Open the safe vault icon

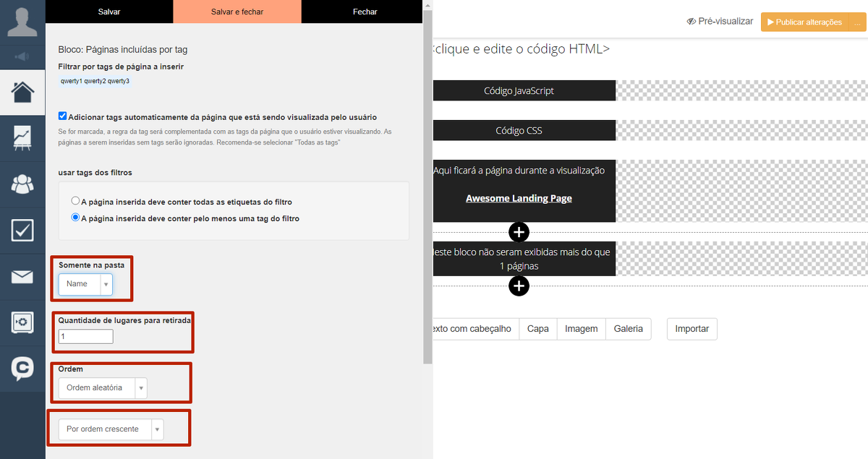pyautogui.click(x=22, y=322)
